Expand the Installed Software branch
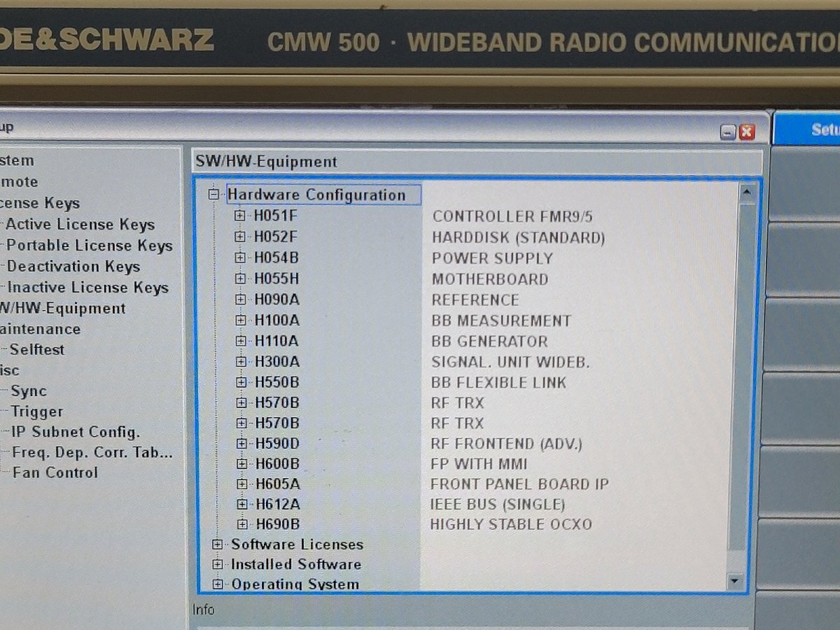This screenshot has height=630, width=840. (217, 564)
